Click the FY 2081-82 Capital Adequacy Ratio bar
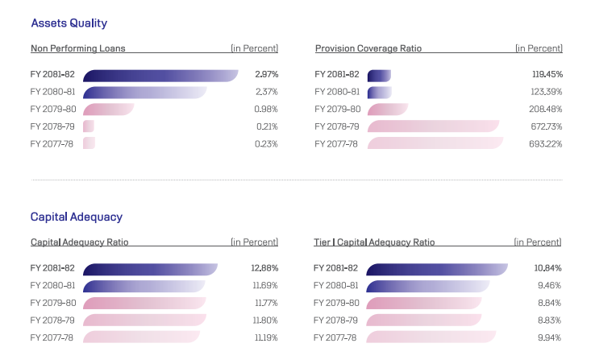Screen dimensions: 595x364 click(150, 268)
